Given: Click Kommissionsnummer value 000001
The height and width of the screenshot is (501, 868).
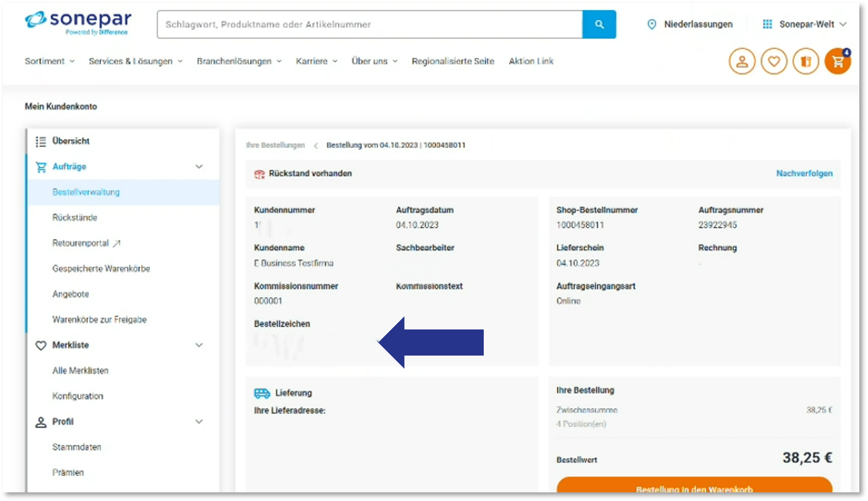Looking at the screenshot, I should (268, 301).
